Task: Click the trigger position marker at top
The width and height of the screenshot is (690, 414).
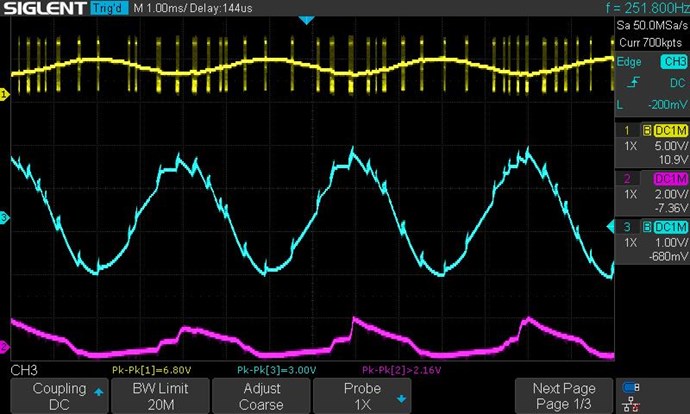Action: coord(307,21)
